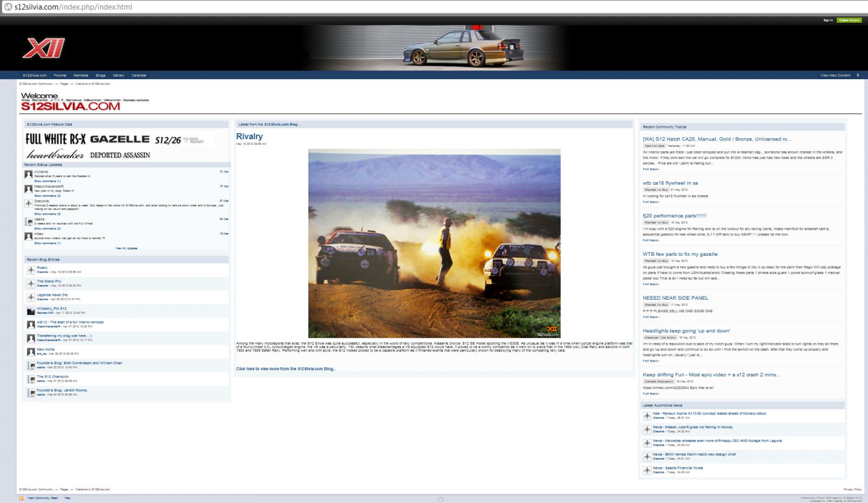This screenshot has height=503, width=868.
Task: Open Full topic link under wtb ca18 flywheel
Action: click(x=651, y=202)
